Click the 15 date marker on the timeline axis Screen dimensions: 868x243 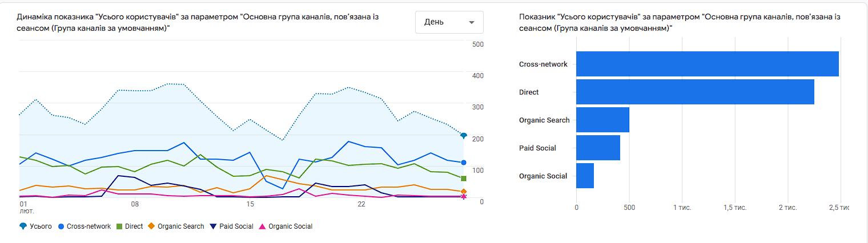250,204
